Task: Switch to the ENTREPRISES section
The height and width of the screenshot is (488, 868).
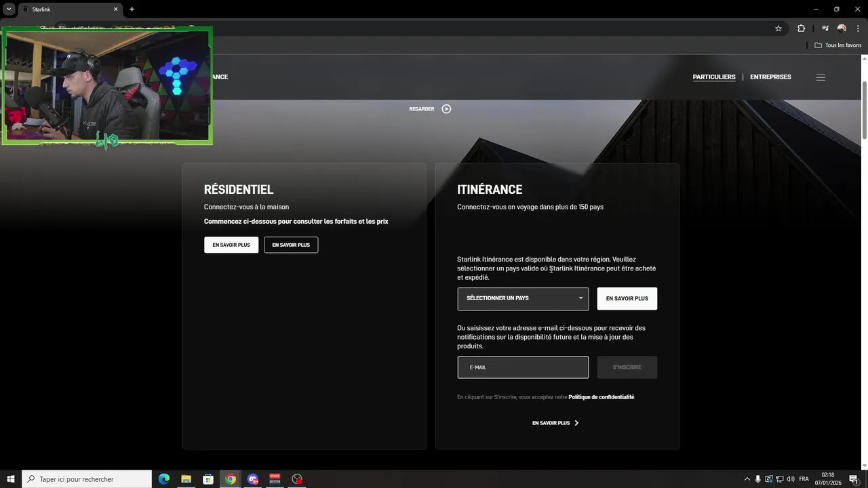Action: click(x=770, y=77)
